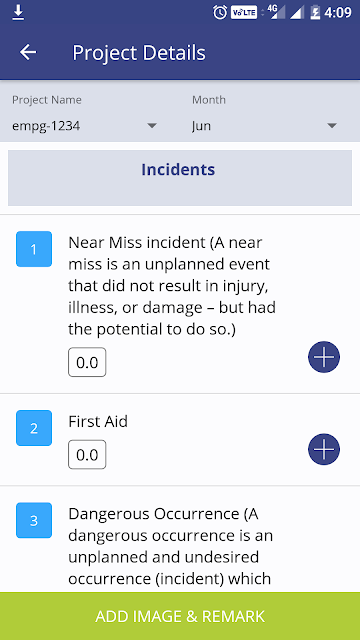The width and height of the screenshot is (360, 640).
Task: Select numbered badge 3 for Dangerous Occurrence
Action: [x=34, y=520]
